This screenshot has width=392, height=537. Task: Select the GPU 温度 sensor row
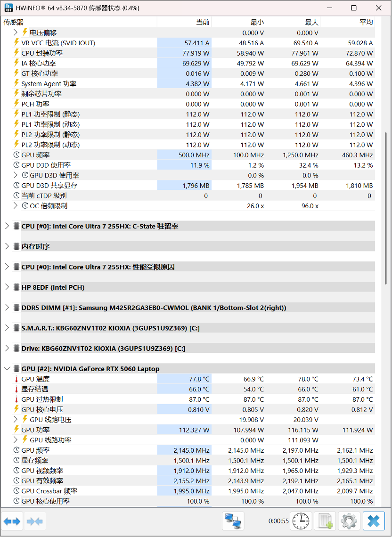[194, 379]
